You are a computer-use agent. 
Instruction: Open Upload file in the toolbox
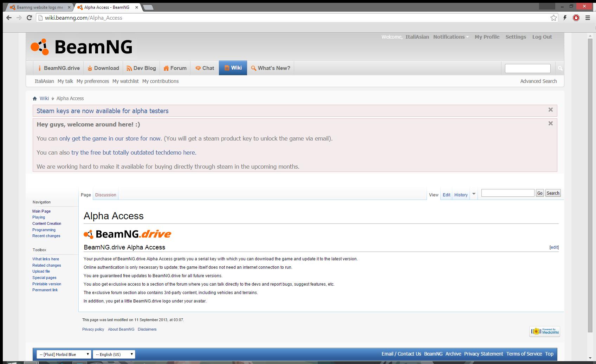41,271
